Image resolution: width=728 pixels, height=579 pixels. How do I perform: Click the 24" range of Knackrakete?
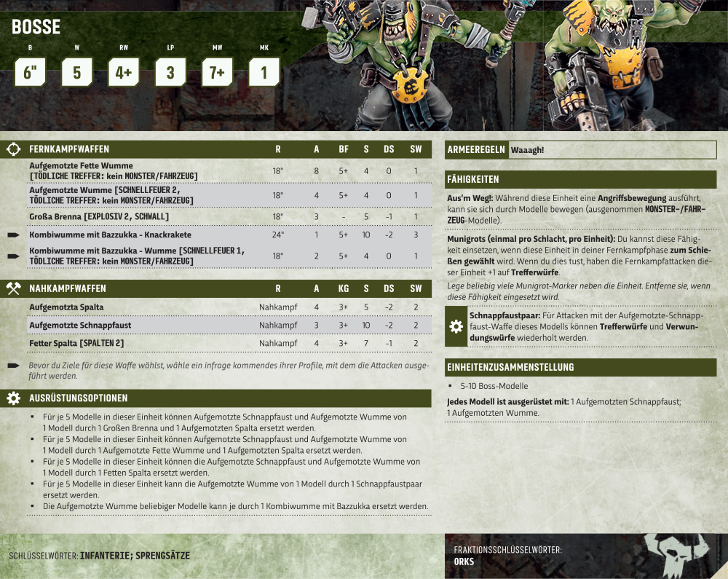coord(277,235)
